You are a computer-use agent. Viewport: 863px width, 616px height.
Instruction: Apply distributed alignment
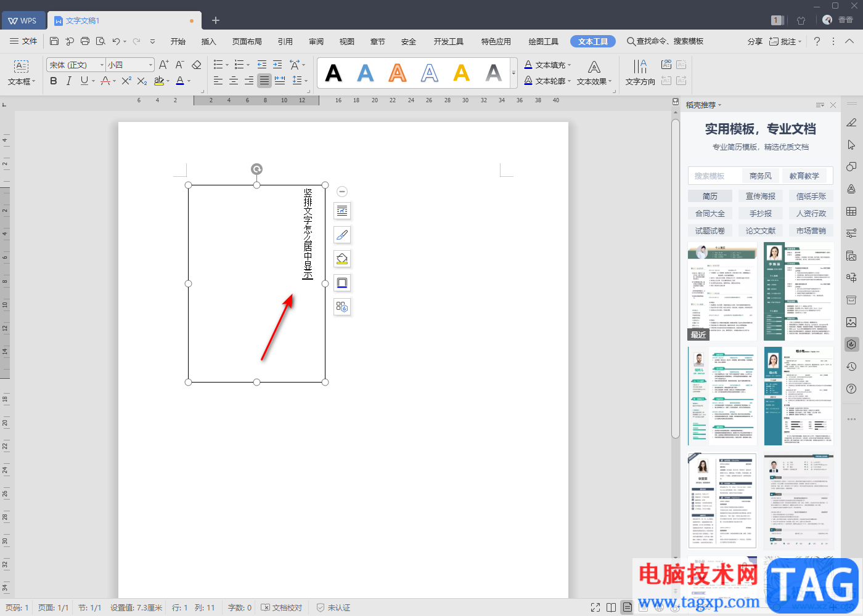point(280,81)
